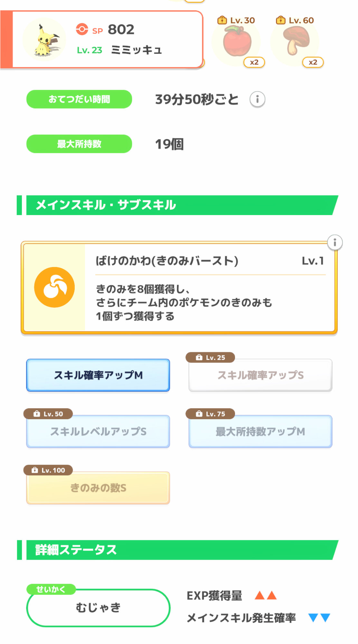Tap the locked Lv. 30 apple ingredient

pyautogui.click(x=237, y=42)
